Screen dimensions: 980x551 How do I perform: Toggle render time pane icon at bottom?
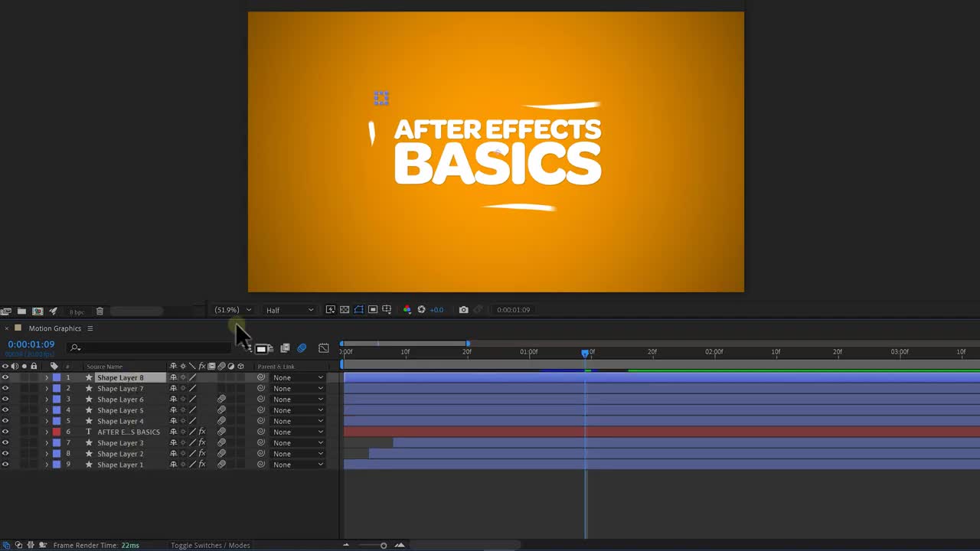(x=43, y=545)
